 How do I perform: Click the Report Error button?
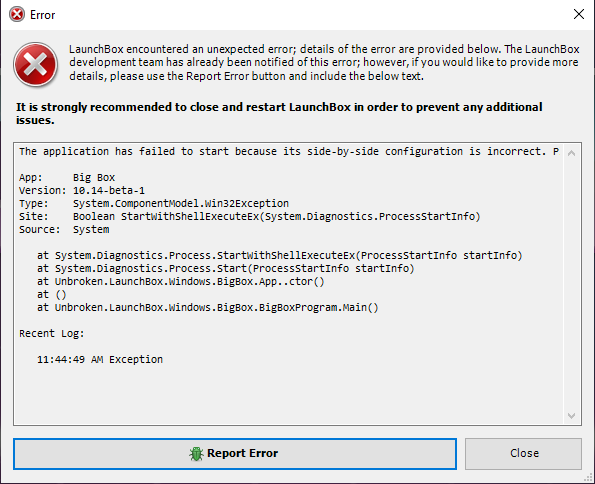[235, 454]
